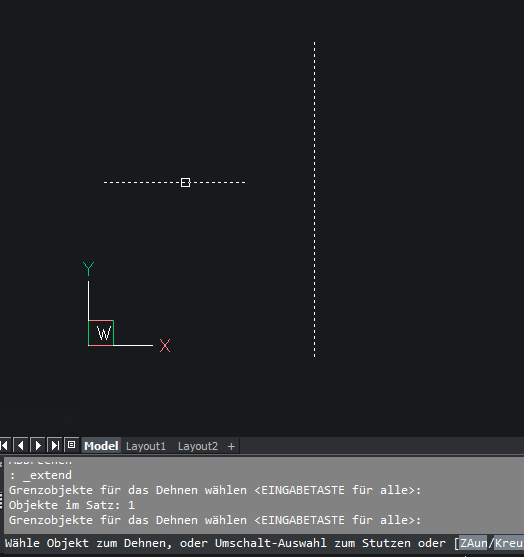Select the ZAun option in command line
Screen dimensions: 524x557
coord(473,543)
